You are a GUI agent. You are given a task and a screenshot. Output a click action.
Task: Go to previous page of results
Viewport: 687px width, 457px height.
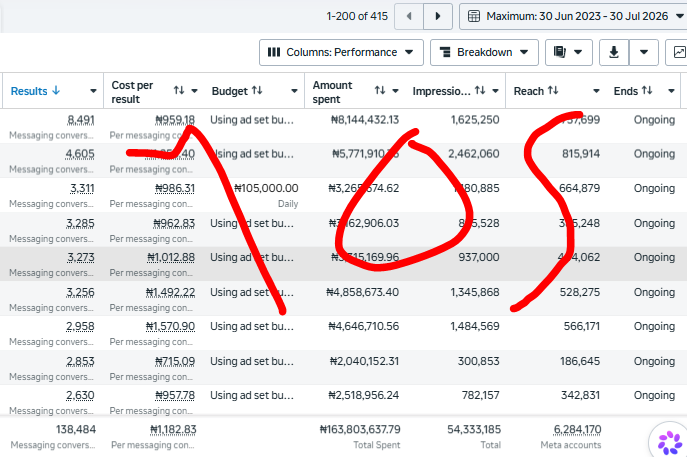409,16
